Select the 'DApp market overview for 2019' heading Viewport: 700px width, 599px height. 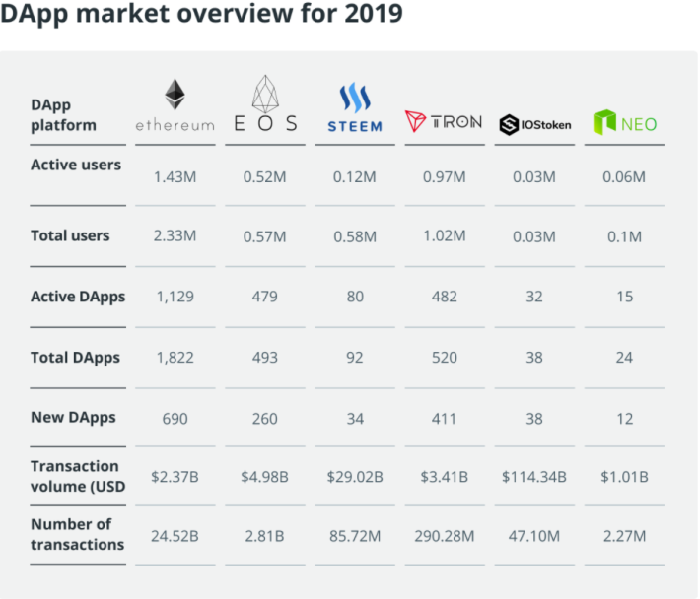201,14
